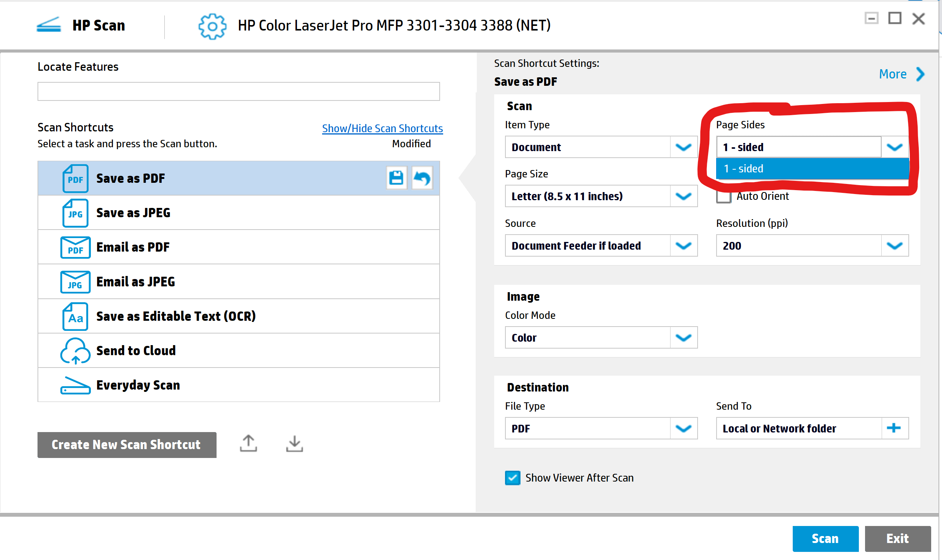Select the Email as JPEG shortcut
This screenshot has width=942, height=560.
click(x=239, y=282)
